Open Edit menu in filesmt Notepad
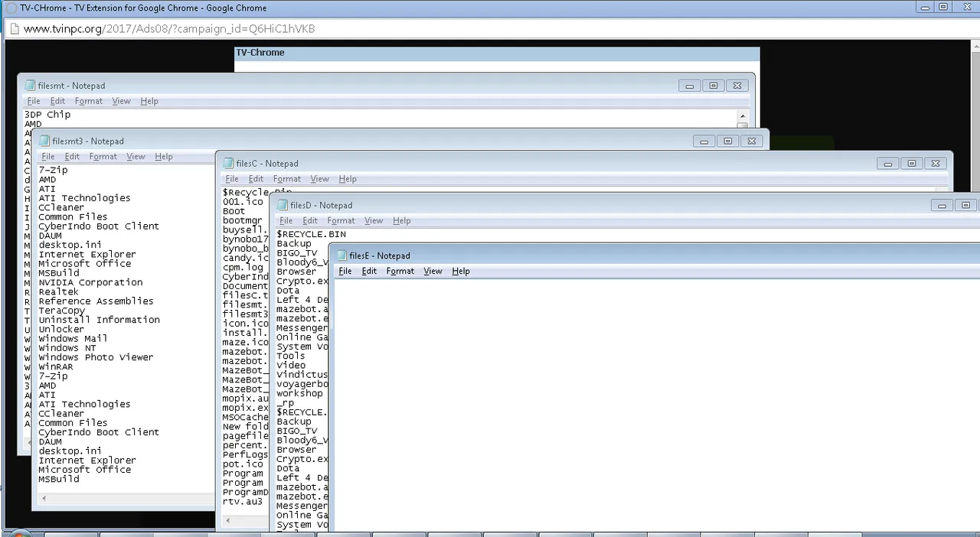The image size is (980, 537). 57,101
